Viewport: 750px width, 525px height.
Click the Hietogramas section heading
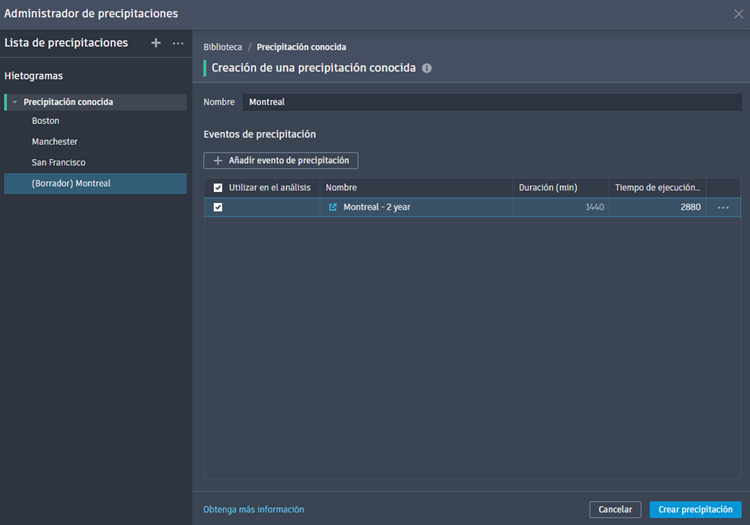pos(33,76)
